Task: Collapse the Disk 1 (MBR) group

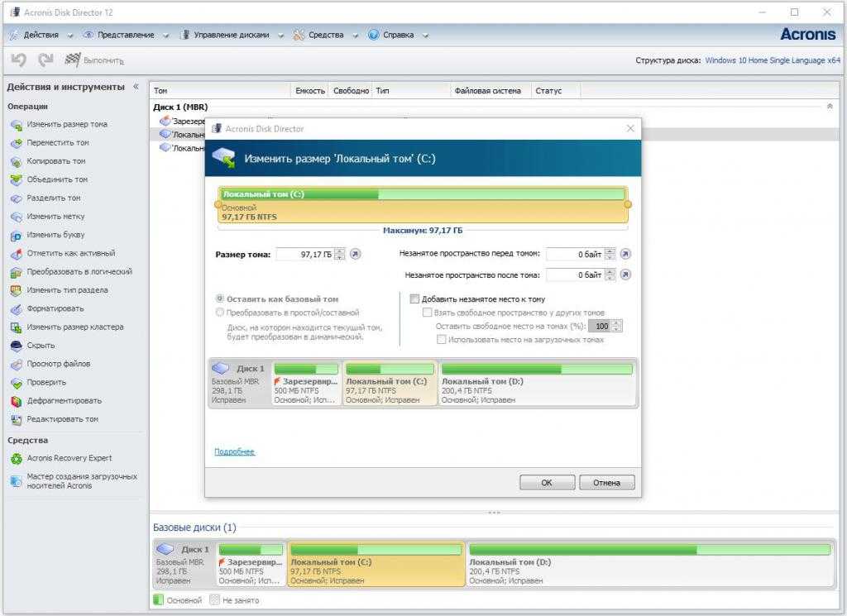Action: (830, 107)
